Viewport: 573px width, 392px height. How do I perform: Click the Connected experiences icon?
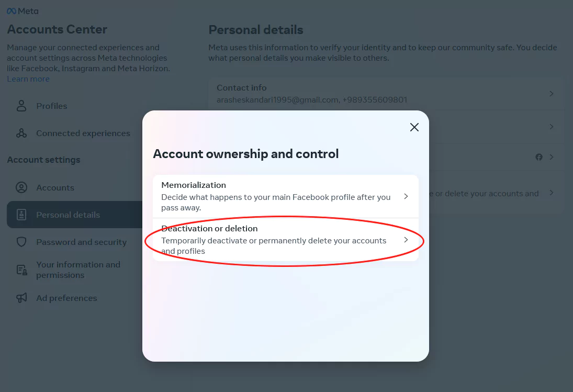click(x=21, y=133)
